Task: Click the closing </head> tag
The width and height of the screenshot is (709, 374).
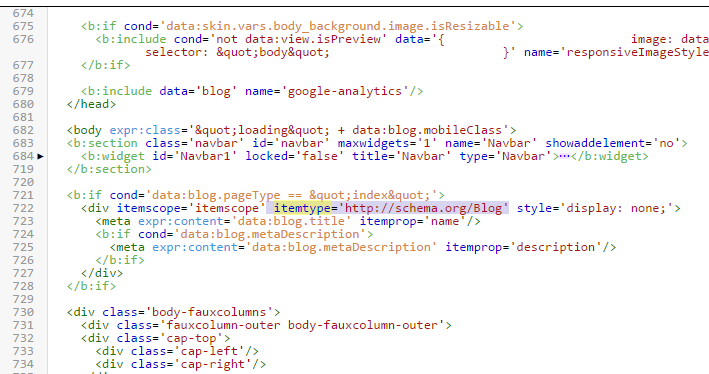Action: pyautogui.click(x=91, y=104)
